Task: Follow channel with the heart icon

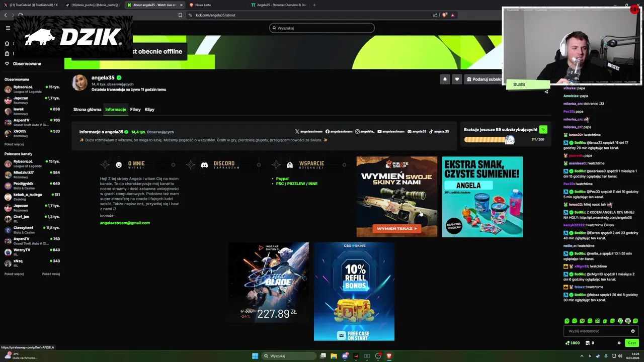Action: coord(457,79)
